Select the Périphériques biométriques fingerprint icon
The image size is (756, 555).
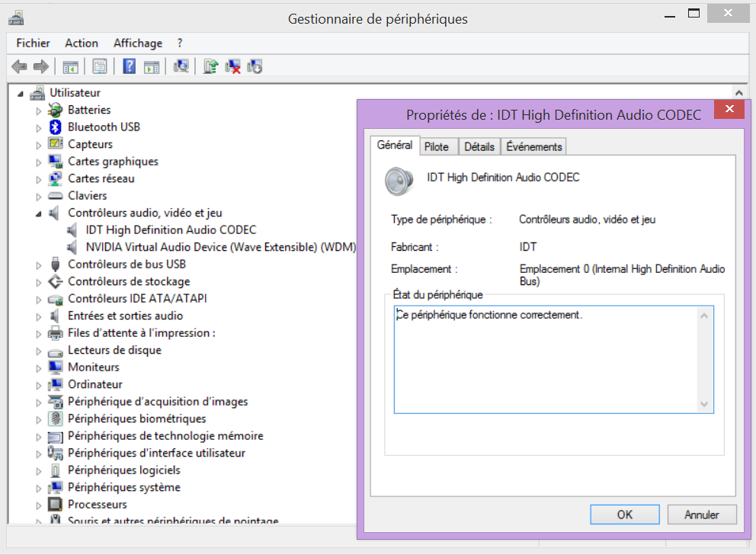click(x=56, y=419)
